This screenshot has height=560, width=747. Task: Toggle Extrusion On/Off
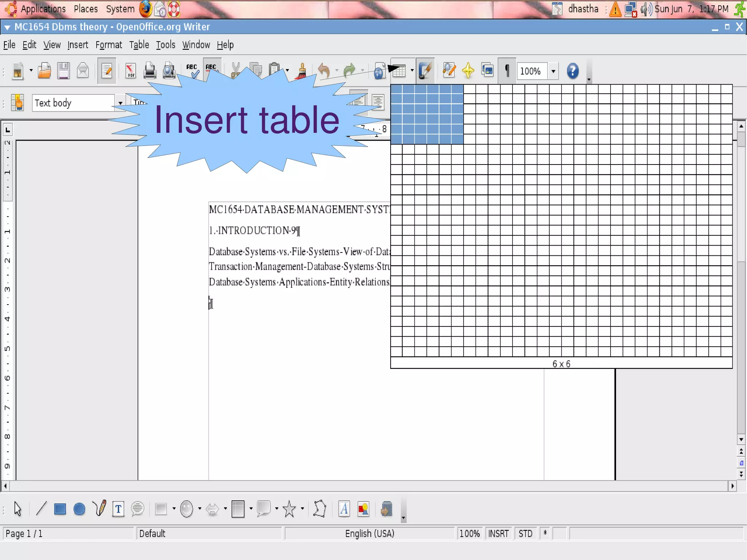[387, 509]
